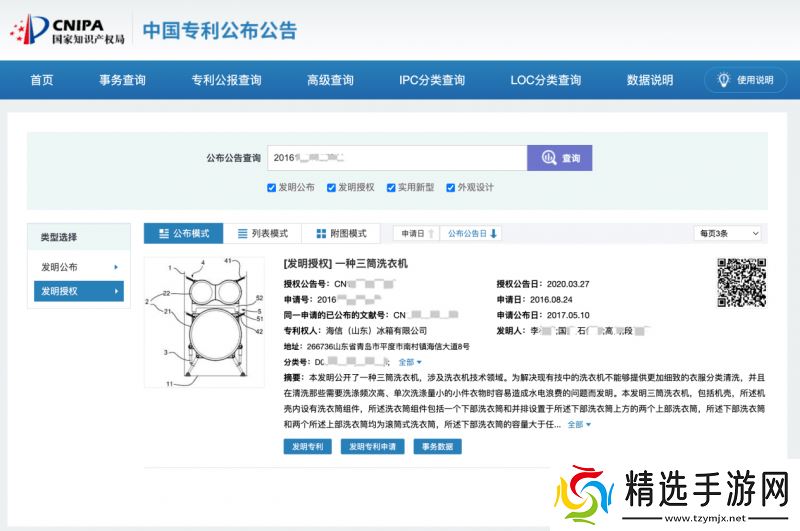This screenshot has width=800, height=531.
Task: Toggle the 实用新型 checkbox
Action: pos(391,187)
